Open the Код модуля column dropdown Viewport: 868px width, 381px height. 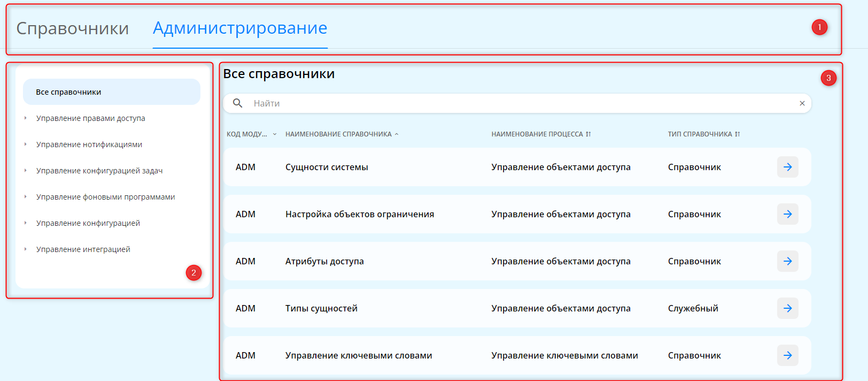pos(275,134)
